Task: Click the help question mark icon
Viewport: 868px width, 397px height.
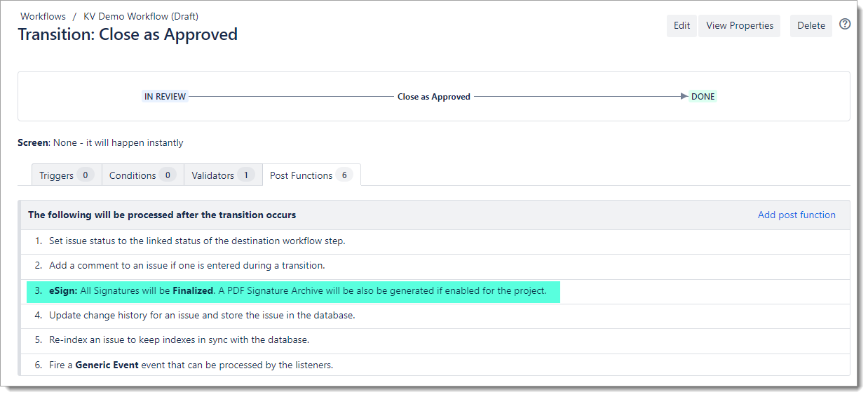Action: 845,24
